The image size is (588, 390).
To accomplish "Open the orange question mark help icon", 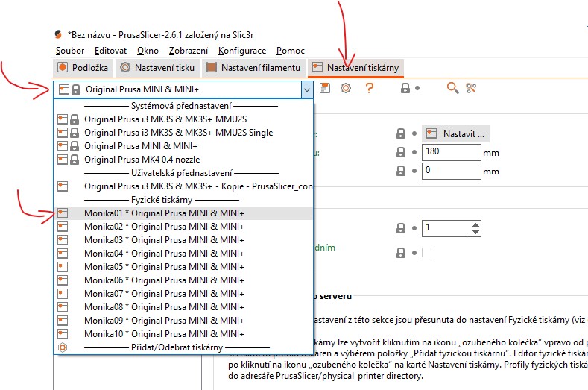I will (x=368, y=88).
